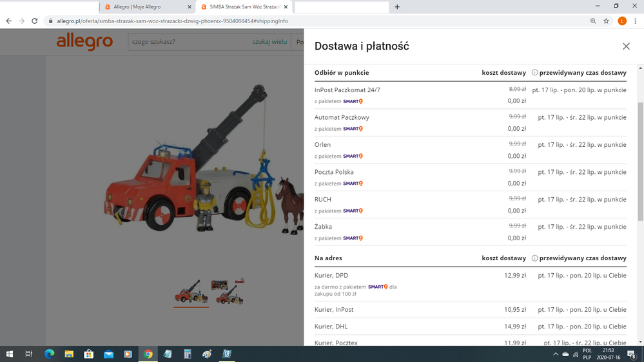Close the Dostawa i płatność panel
The height and width of the screenshot is (362, 644).
(x=626, y=46)
